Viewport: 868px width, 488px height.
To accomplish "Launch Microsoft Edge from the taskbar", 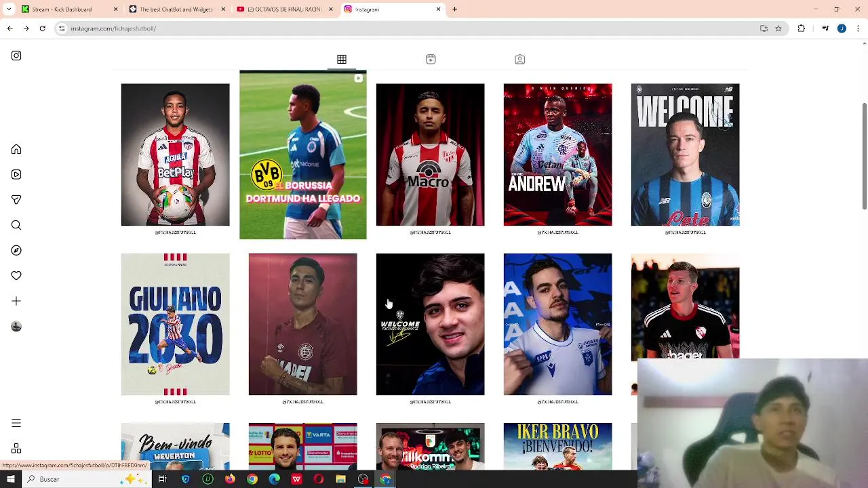I will click(x=274, y=479).
